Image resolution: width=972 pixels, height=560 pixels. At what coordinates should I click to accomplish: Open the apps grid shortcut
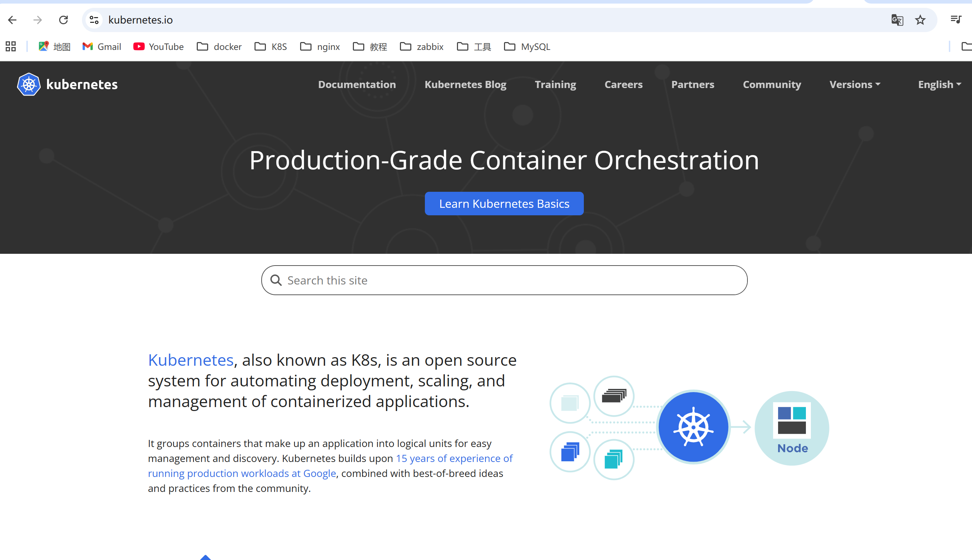coord(11,47)
